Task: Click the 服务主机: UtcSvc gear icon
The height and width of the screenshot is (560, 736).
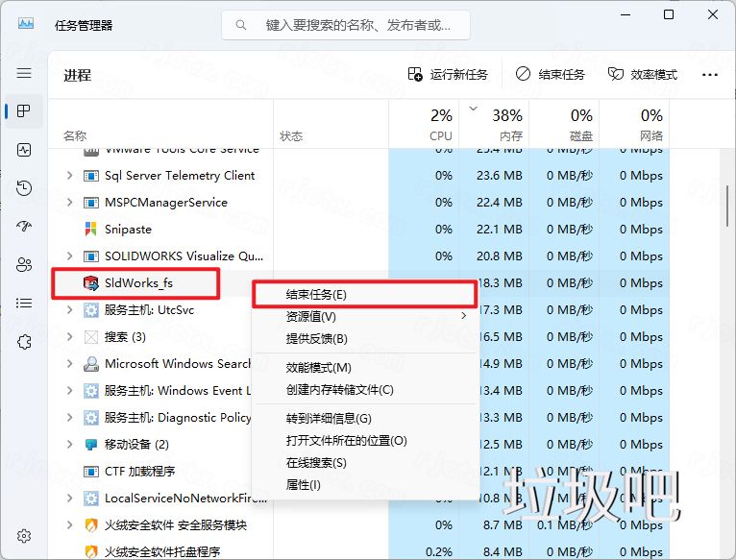Action: [90, 310]
